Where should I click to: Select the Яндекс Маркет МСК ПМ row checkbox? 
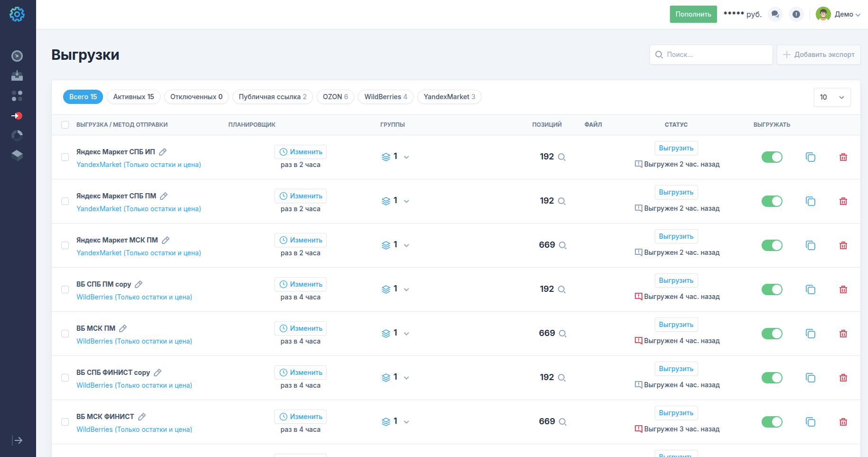coord(65,245)
